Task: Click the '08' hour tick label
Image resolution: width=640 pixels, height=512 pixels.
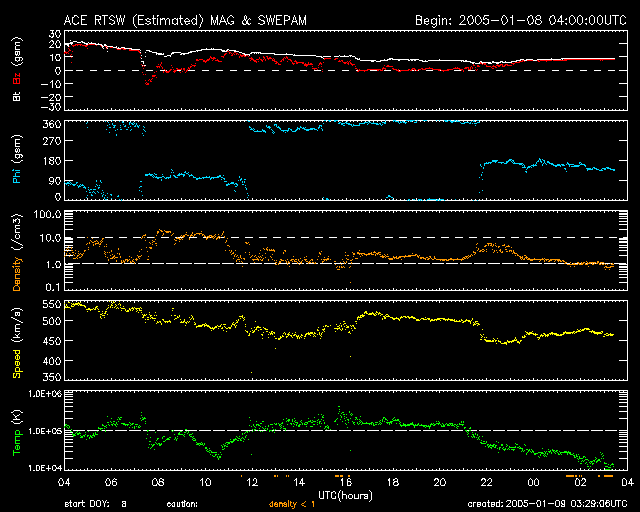Action: tap(158, 483)
